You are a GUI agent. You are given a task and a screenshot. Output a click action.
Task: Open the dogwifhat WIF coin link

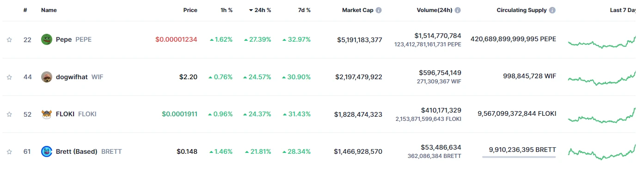[80, 77]
